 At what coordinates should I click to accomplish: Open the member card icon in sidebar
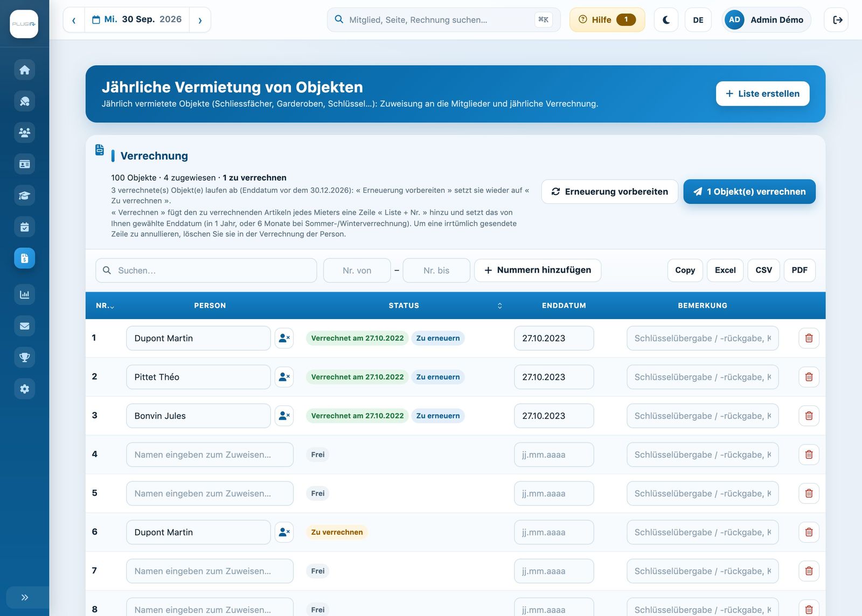click(24, 164)
